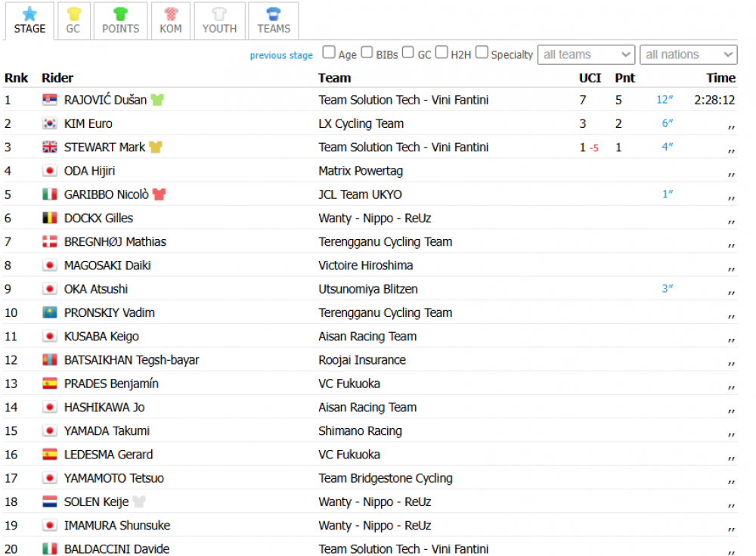Click the Japanese flag beside YAMADA Takumi
The image size is (756, 556).
point(50,431)
